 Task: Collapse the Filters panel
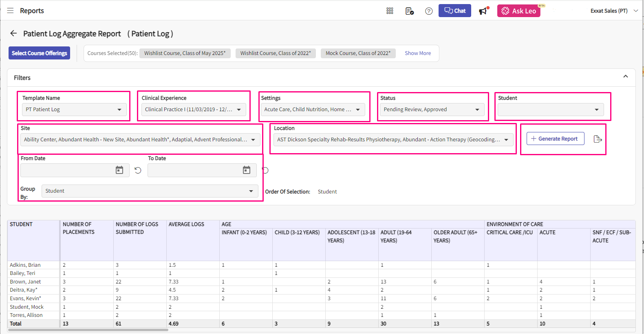625,77
